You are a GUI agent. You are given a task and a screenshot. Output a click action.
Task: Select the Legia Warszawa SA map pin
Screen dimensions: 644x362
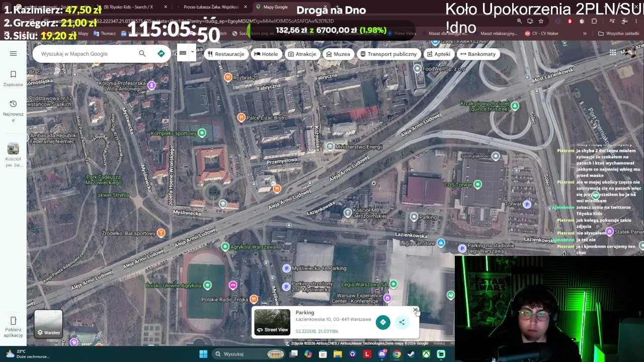[393, 285]
